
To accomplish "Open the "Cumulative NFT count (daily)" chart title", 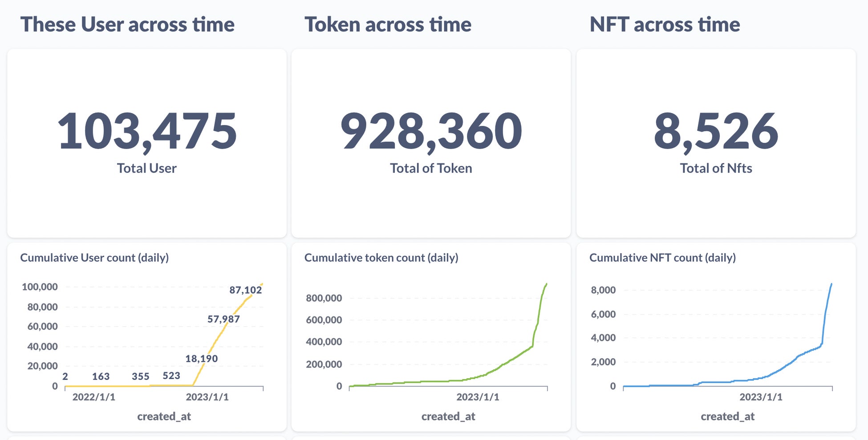I will pos(662,258).
